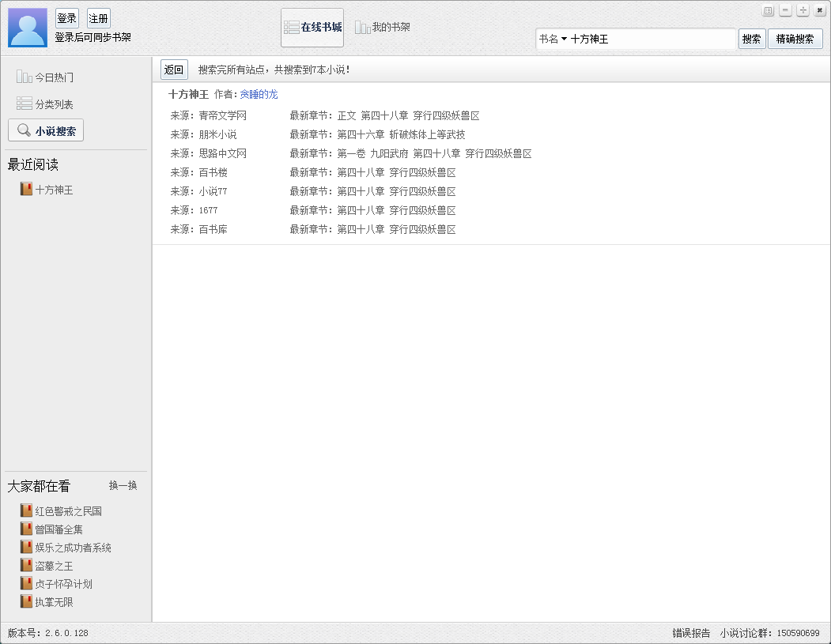Image resolution: width=831 pixels, height=644 pixels.
Task: Click 换一换 to refresh recommendations
Action: pyautogui.click(x=123, y=485)
